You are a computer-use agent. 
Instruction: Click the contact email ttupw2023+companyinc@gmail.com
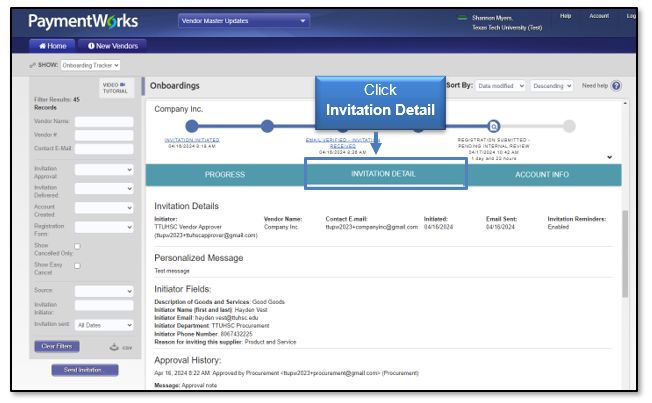coord(371,227)
